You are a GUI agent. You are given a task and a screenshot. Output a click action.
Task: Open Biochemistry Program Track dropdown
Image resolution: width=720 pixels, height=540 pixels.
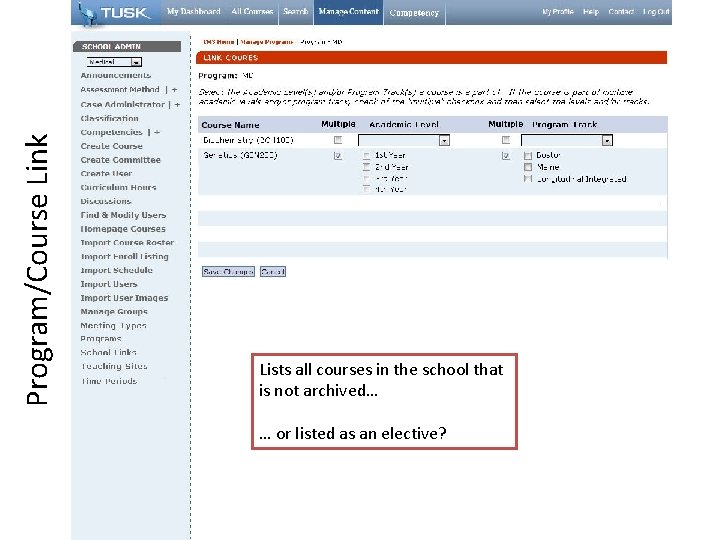point(567,140)
